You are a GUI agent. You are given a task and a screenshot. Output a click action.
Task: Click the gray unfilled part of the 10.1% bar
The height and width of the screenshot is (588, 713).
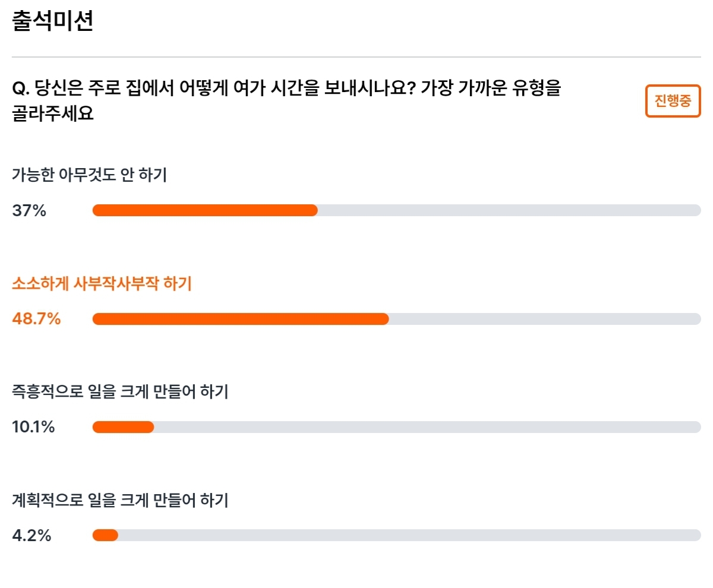(427, 427)
